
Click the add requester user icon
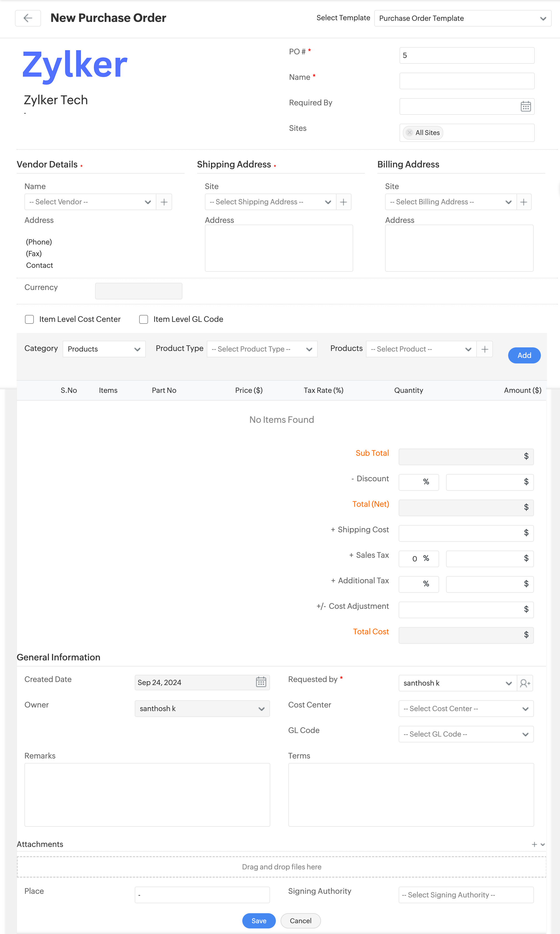click(x=525, y=683)
